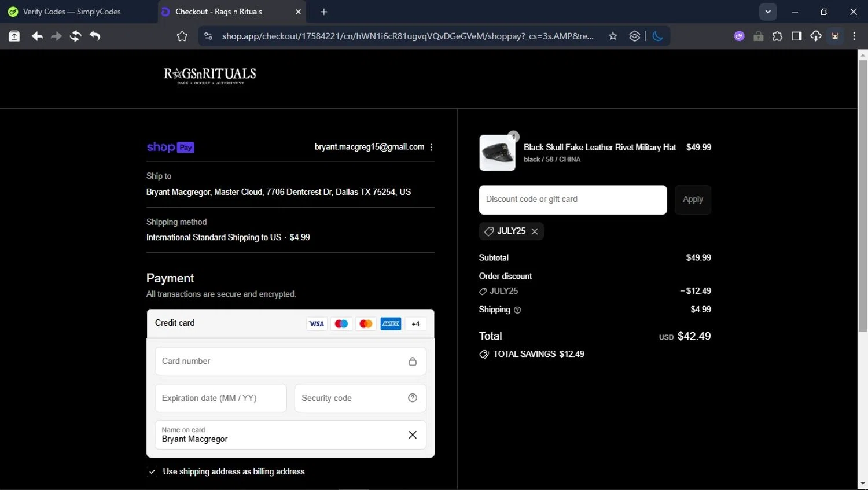
Task: Click the shipping info question mark
Action: pyautogui.click(x=517, y=310)
